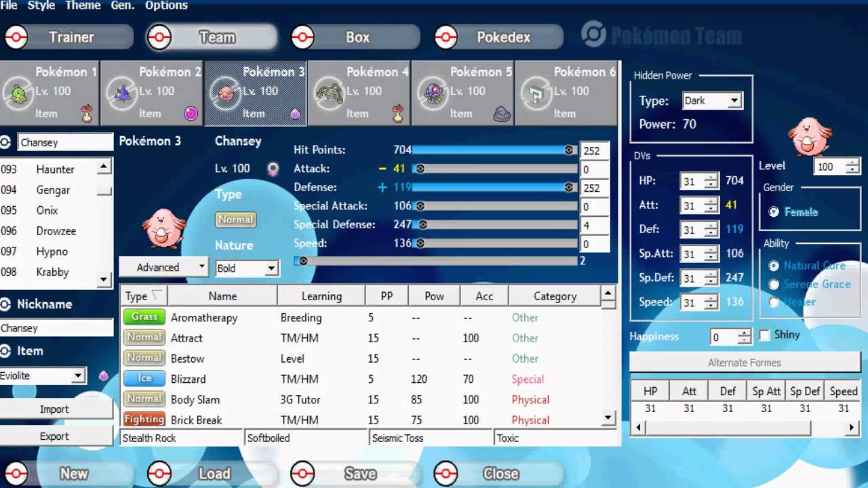Click the move list vertical scrollbar
The image size is (868, 488).
coord(608,356)
